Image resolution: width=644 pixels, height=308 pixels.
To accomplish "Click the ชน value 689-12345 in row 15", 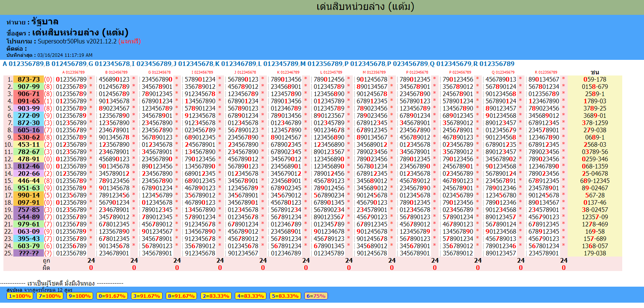I will pyautogui.click(x=595, y=181).
